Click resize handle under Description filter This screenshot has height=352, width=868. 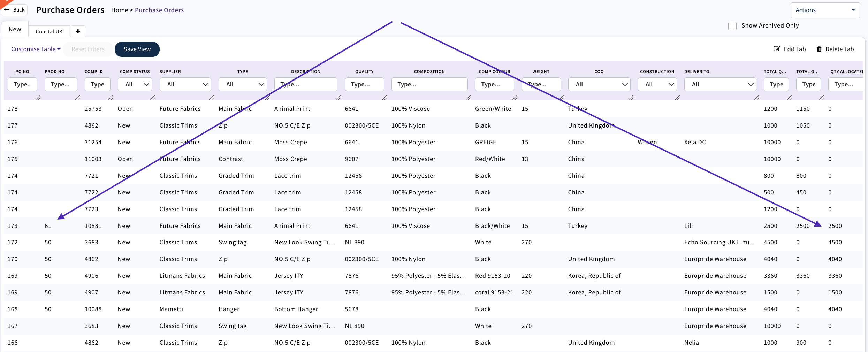click(x=338, y=98)
